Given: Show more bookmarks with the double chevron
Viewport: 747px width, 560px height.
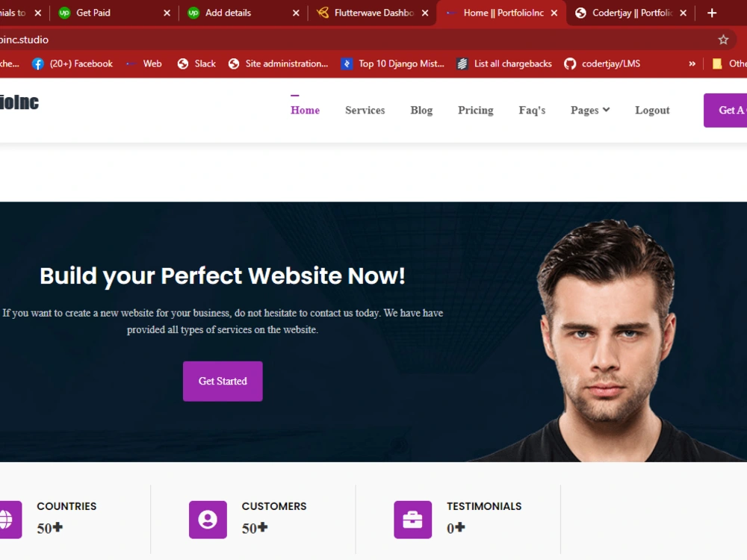Looking at the screenshot, I should [692, 63].
